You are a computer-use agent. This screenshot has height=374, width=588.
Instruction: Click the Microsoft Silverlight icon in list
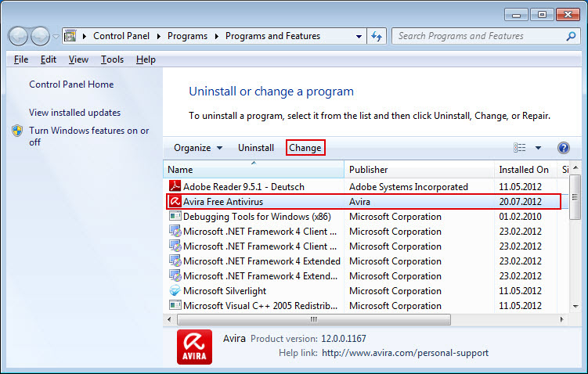(175, 291)
